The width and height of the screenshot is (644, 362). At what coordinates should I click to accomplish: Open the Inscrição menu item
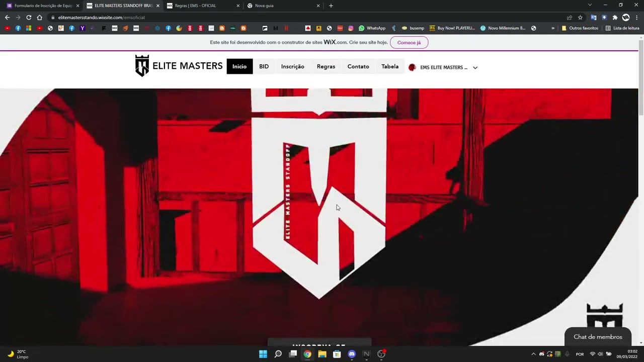coord(293,66)
